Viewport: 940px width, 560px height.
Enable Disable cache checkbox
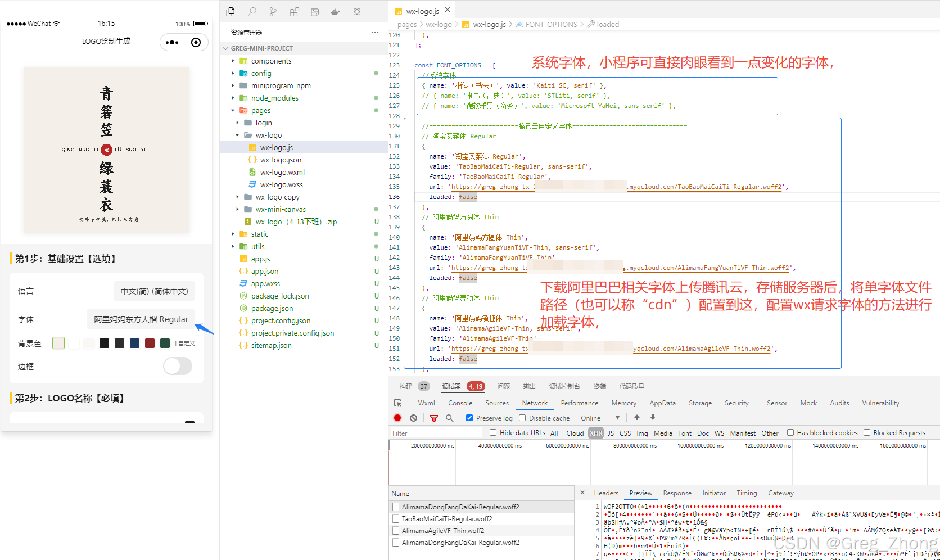tap(522, 418)
